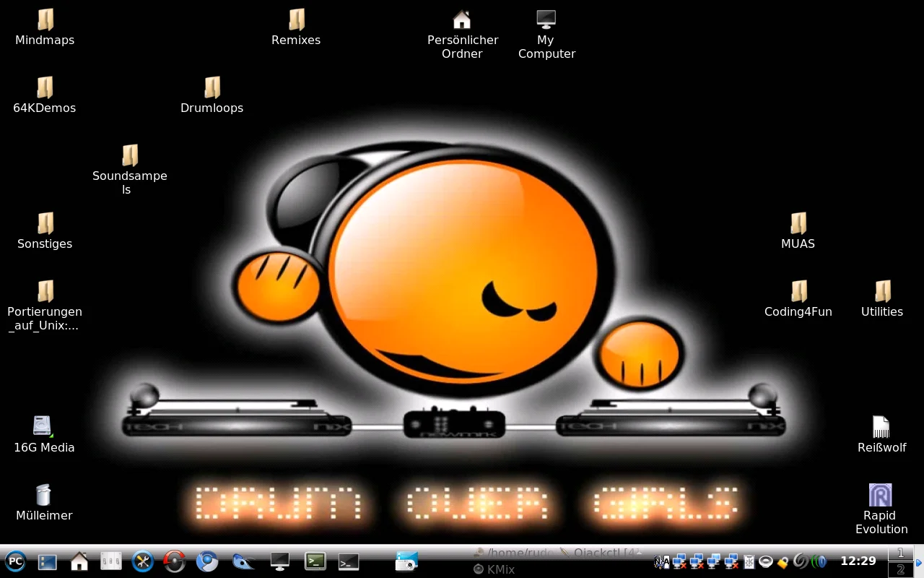Viewport: 924px width, 578px height.
Task: Click the white star document tray icon
Action: click(749, 561)
